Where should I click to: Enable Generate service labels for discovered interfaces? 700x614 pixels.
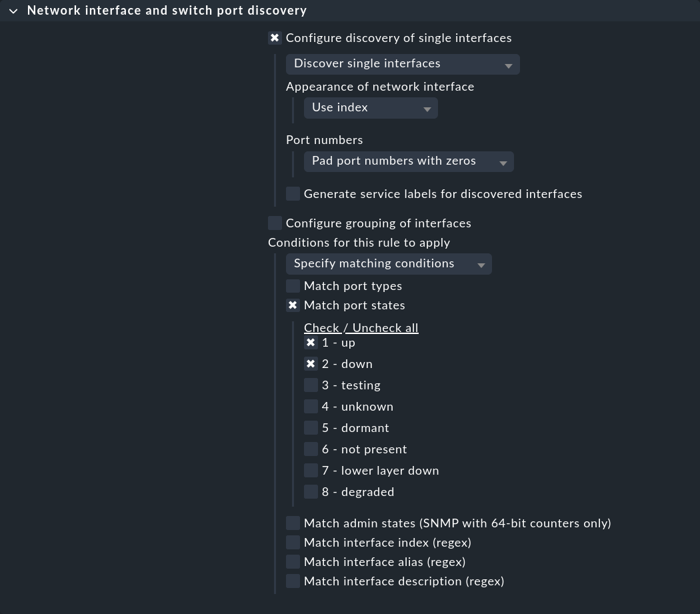pos(293,193)
